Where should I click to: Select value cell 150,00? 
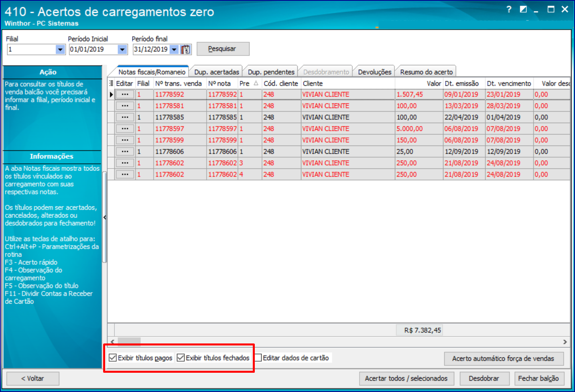click(419, 140)
